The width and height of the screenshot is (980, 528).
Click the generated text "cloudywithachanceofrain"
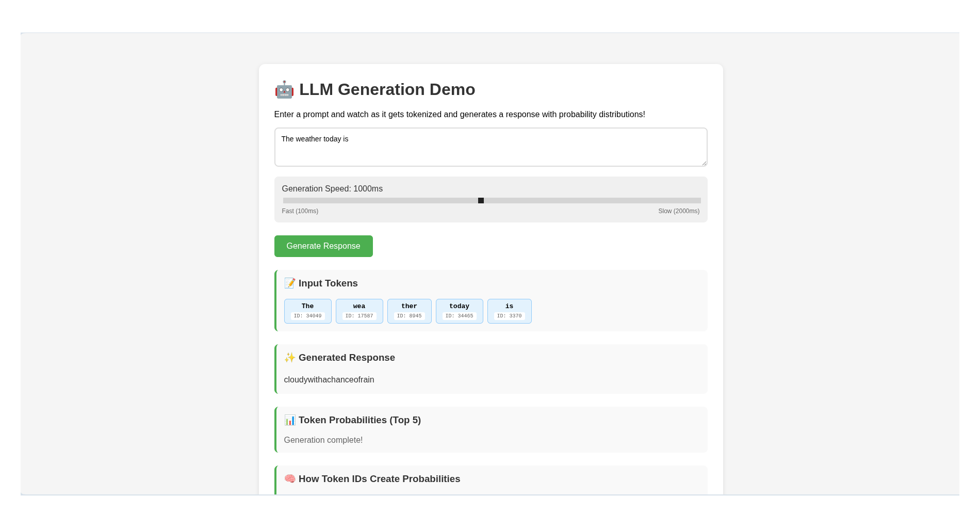coord(329,380)
